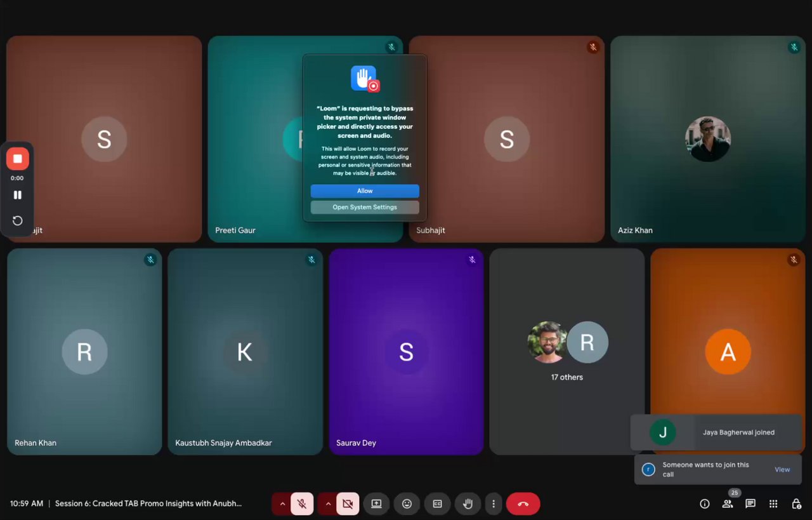
Task: Click muted mic icon on Aziz Khan's tile
Action: tap(794, 47)
